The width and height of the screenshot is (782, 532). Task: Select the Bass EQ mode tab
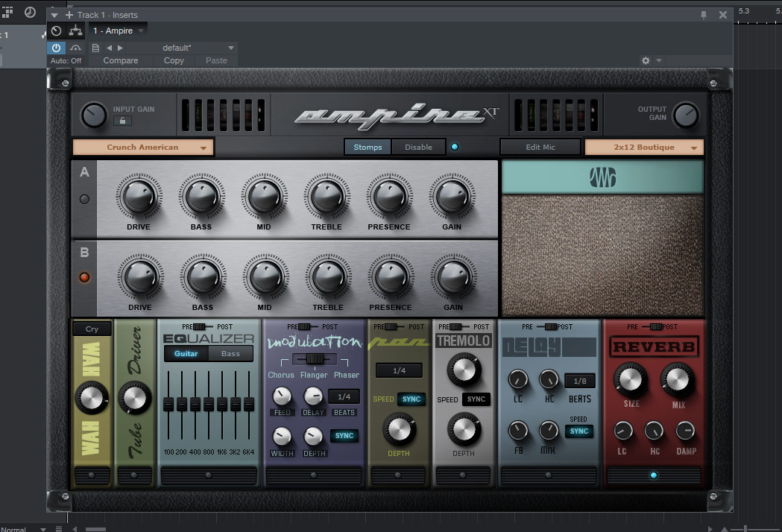pos(230,353)
